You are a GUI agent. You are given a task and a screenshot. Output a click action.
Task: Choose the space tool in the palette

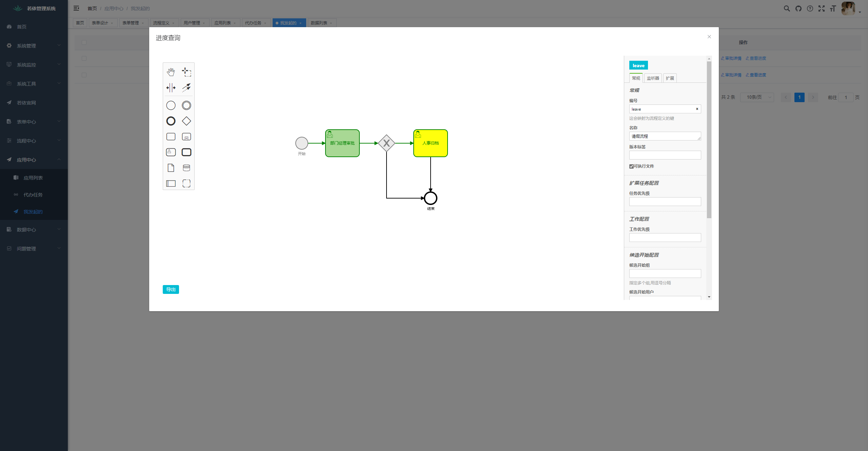[171, 88]
